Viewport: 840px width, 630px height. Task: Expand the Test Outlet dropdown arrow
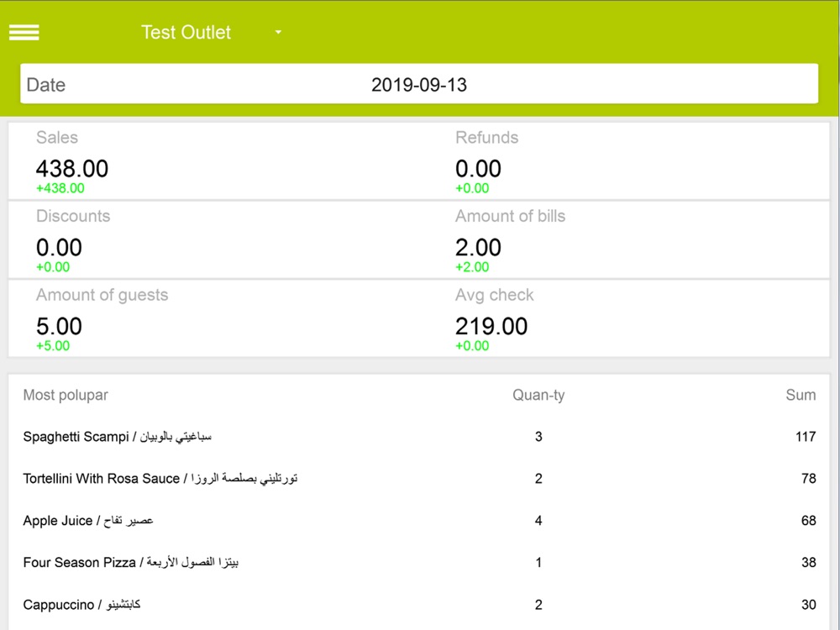click(x=279, y=33)
